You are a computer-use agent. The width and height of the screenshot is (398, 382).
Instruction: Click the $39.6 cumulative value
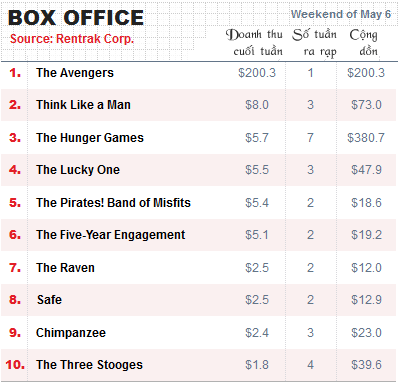click(366, 365)
